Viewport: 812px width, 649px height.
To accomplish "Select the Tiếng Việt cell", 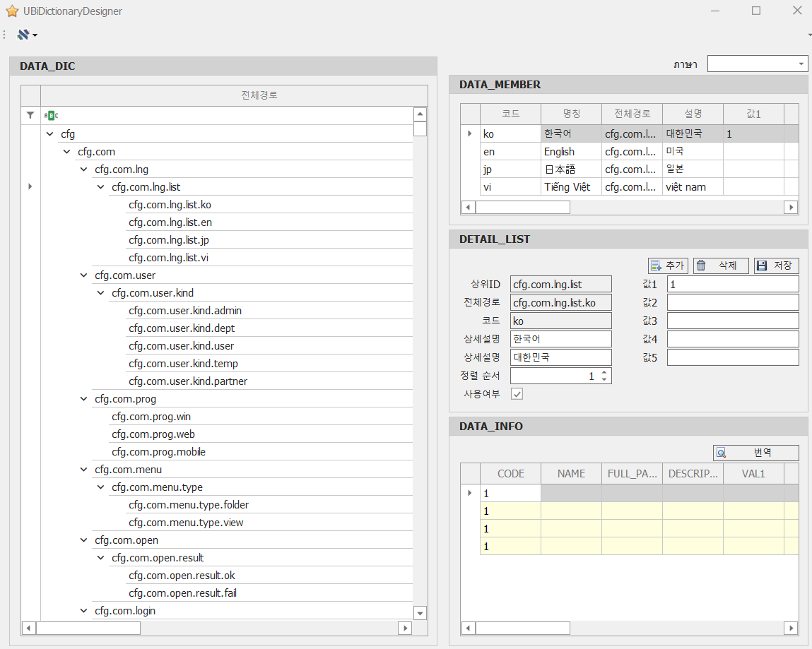I will [x=571, y=187].
